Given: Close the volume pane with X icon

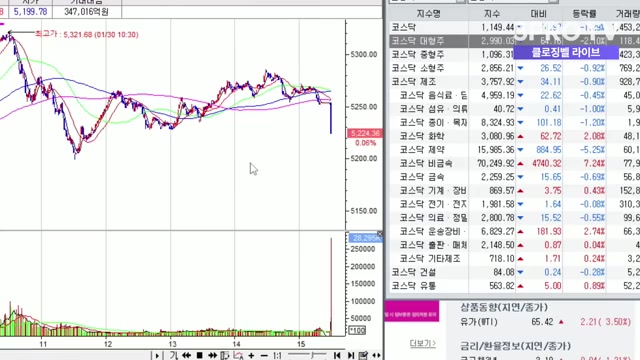Looking at the screenshot, I should (x=380, y=234).
